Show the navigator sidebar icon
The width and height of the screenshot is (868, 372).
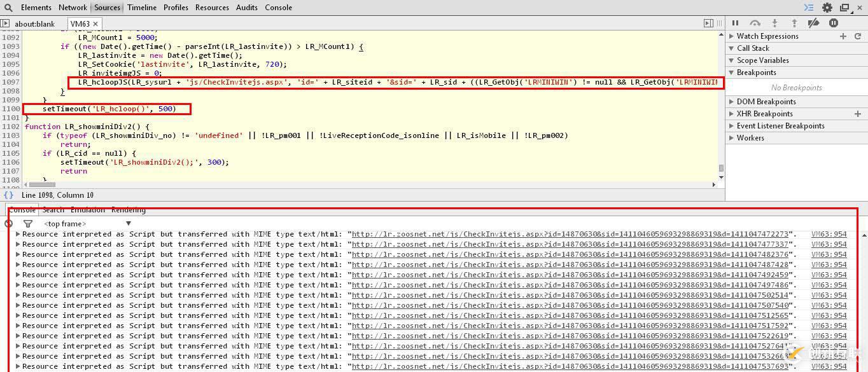click(5, 24)
